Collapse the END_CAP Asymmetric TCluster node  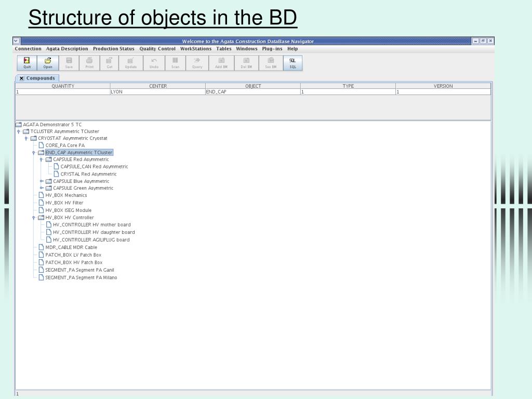[x=34, y=153]
